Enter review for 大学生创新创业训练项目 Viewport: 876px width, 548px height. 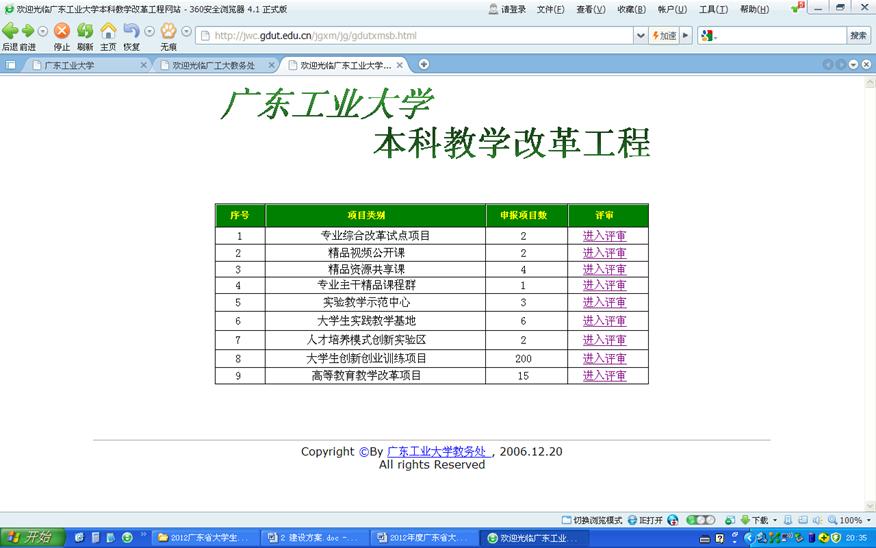[x=604, y=359]
